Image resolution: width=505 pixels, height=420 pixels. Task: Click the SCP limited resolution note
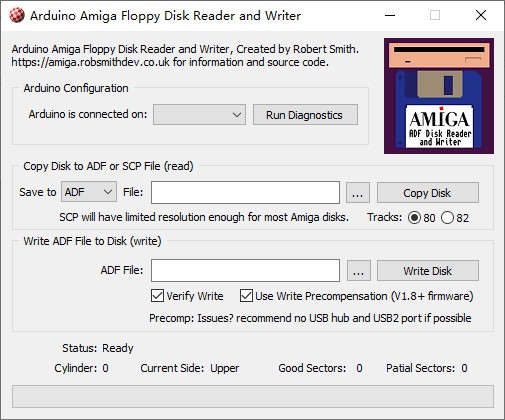(x=204, y=217)
